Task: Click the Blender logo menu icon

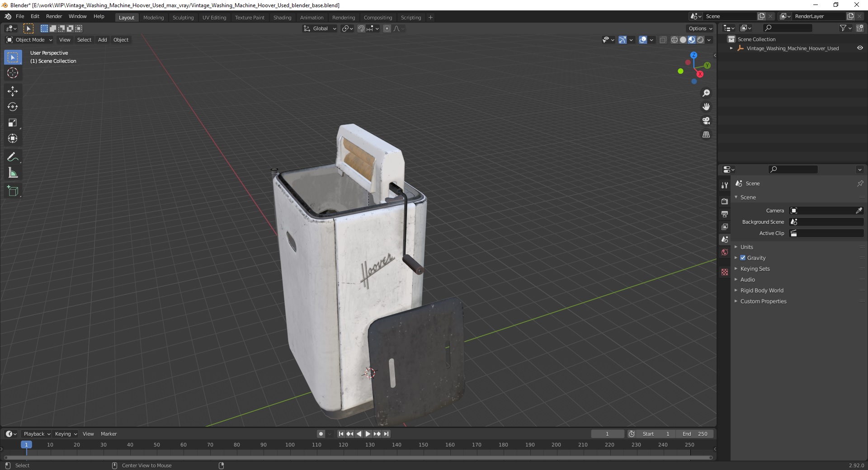Action: (x=8, y=16)
